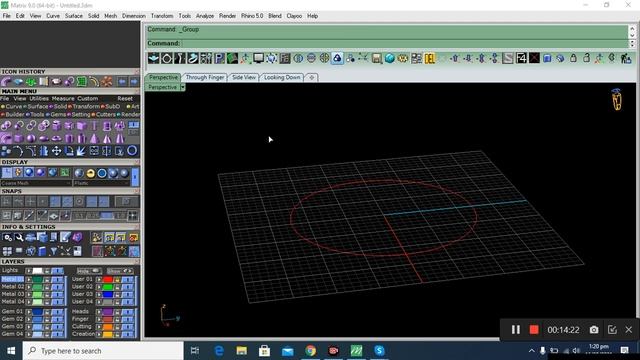Click the purple Heads layer color swatch
This screenshot has height=360, width=640.
pos(108,312)
